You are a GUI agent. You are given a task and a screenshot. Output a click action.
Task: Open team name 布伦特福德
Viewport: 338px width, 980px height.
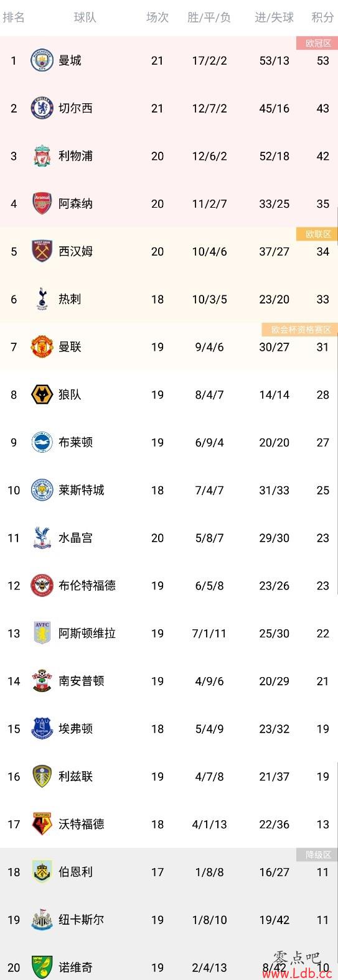point(87,585)
